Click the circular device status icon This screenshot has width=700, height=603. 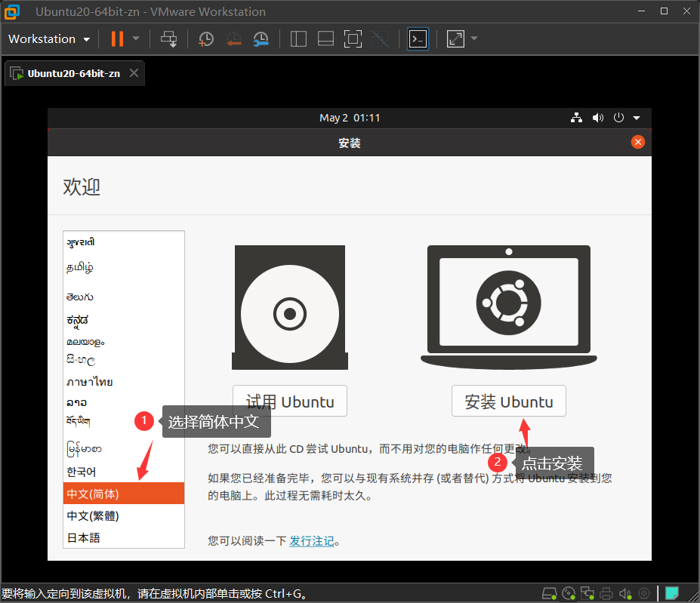pos(644,594)
